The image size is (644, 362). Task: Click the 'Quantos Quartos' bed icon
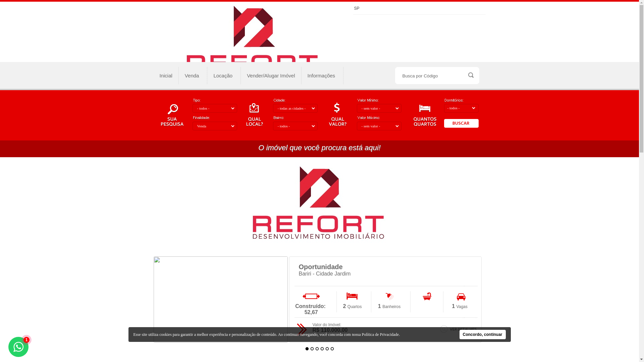(425, 108)
